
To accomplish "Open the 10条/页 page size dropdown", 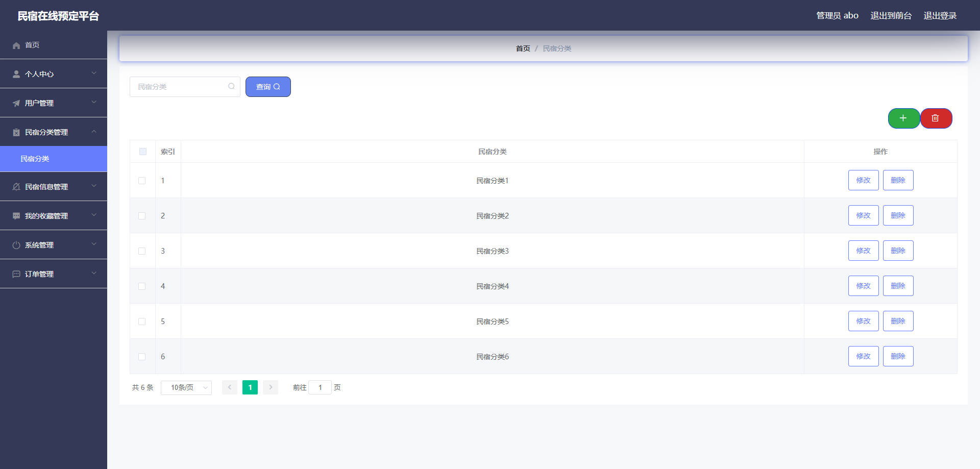I will (186, 388).
